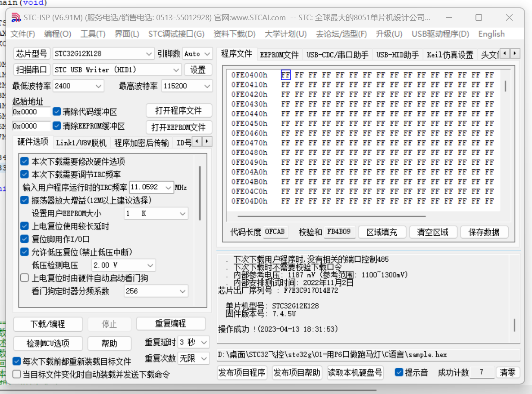Enable 上电复位时由硬件自动启动看门狗
Screen dimensions: 532x394
click(25, 278)
